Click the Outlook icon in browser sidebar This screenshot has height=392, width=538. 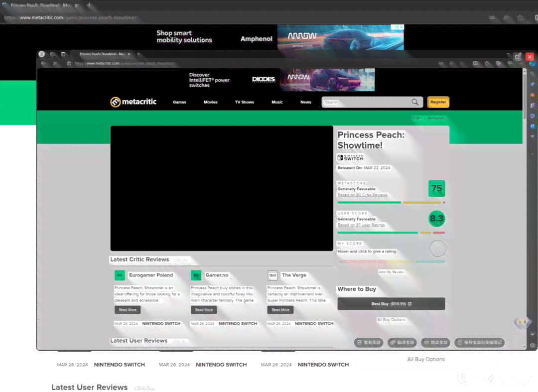(532, 126)
